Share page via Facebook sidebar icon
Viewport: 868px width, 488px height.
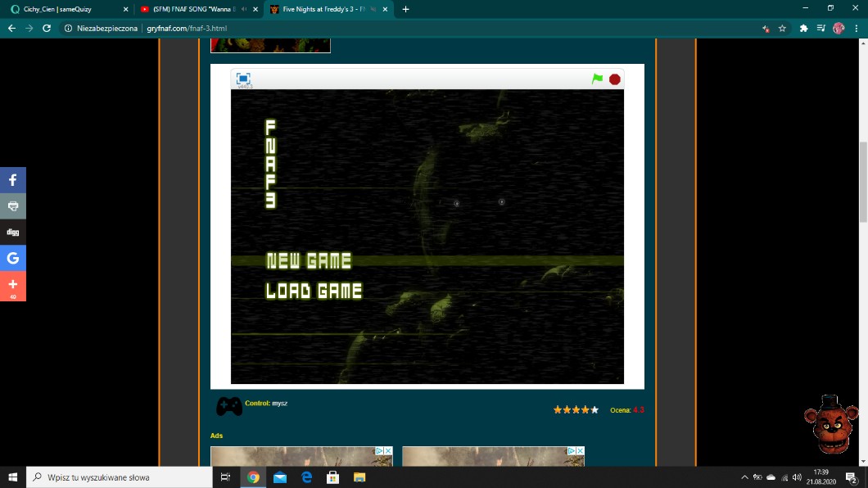[x=13, y=180]
